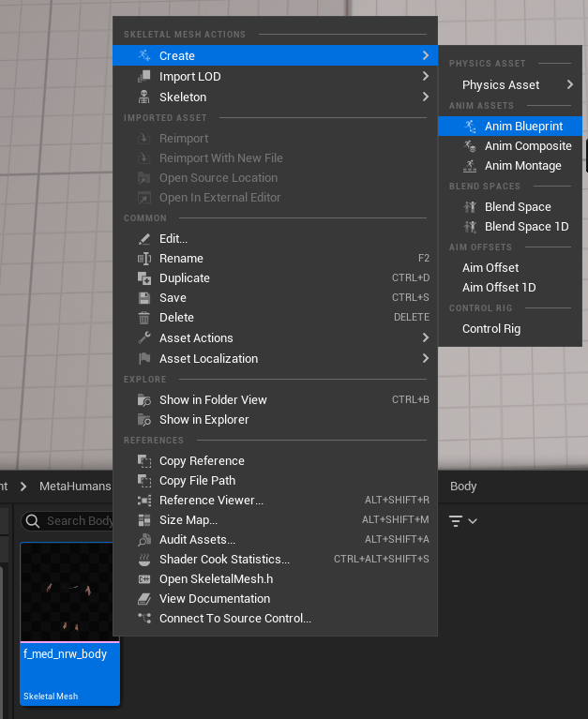Click MetaHumans in the breadcrumb path

[x=74, y=487]
